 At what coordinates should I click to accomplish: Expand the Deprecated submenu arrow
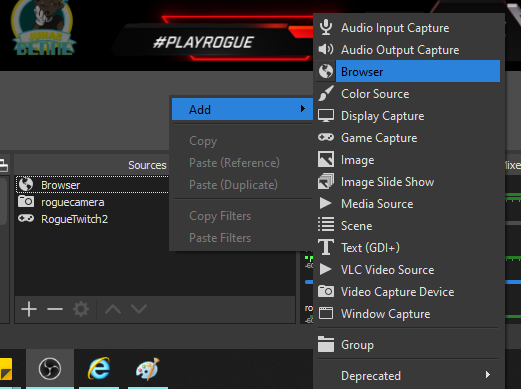(488, 375)
